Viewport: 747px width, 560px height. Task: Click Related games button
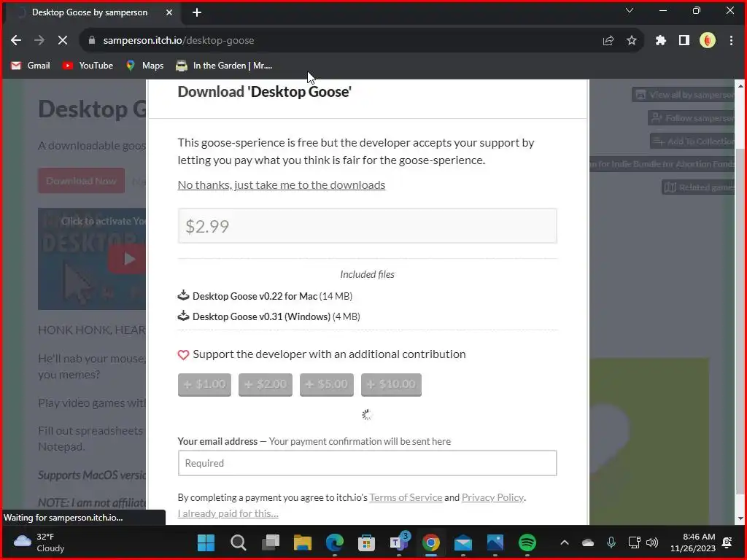(698, 187)
